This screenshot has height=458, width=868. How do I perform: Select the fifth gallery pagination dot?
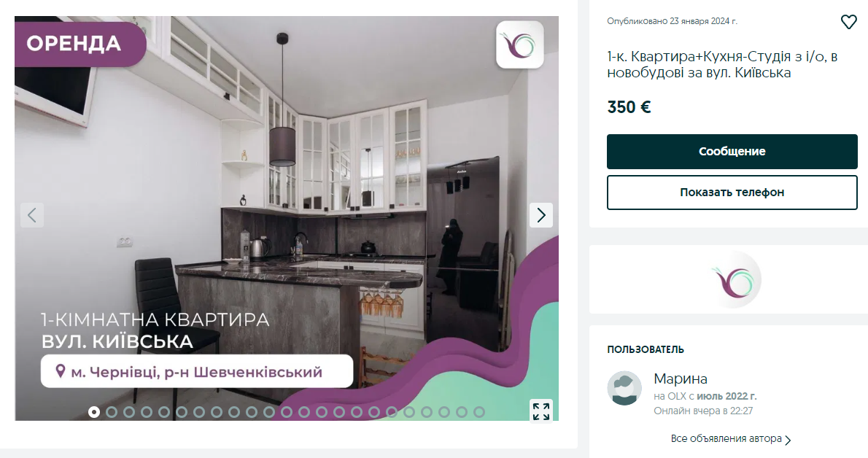pos(164,412)
